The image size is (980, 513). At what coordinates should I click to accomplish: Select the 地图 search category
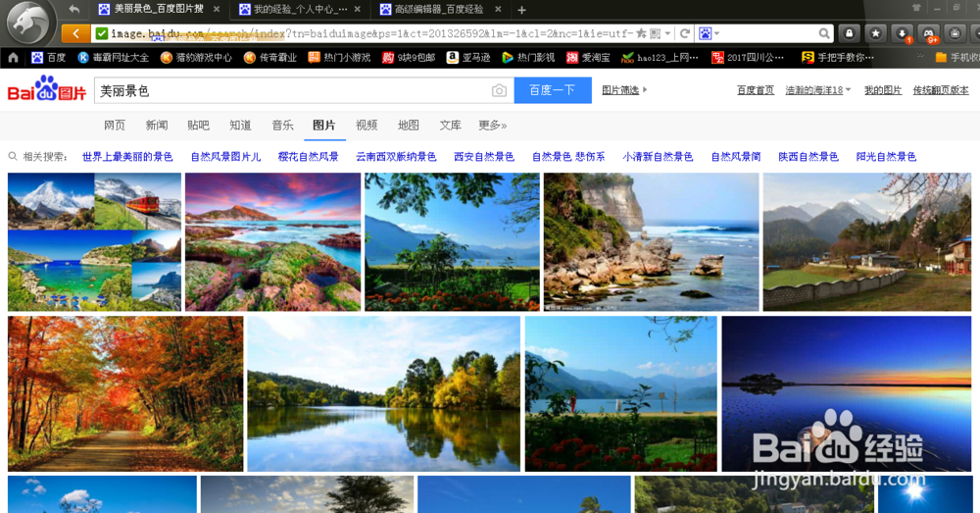[x=408, y=126]
